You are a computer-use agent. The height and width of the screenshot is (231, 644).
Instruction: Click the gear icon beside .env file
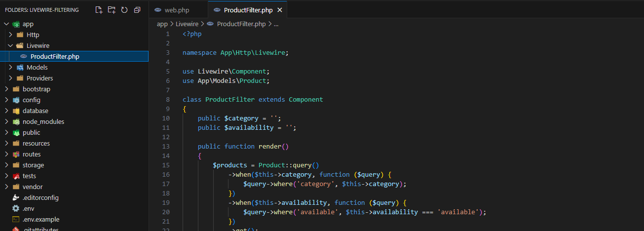click(16, 208)
